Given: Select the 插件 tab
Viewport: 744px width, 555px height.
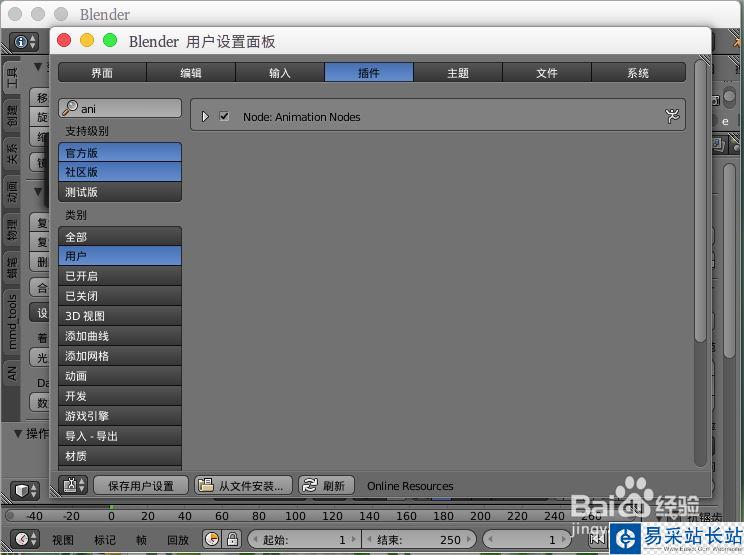Looking at the screenshot, I should point(369,73).
